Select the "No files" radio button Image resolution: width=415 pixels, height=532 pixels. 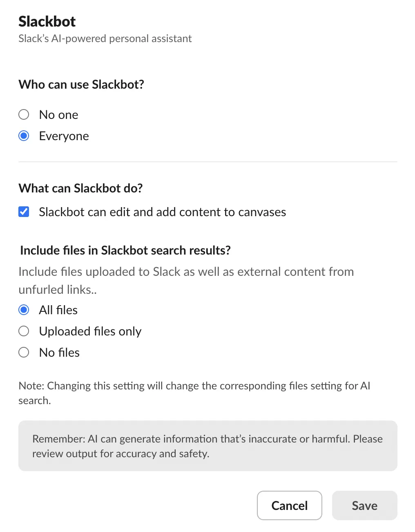click(x=24, y=353)
